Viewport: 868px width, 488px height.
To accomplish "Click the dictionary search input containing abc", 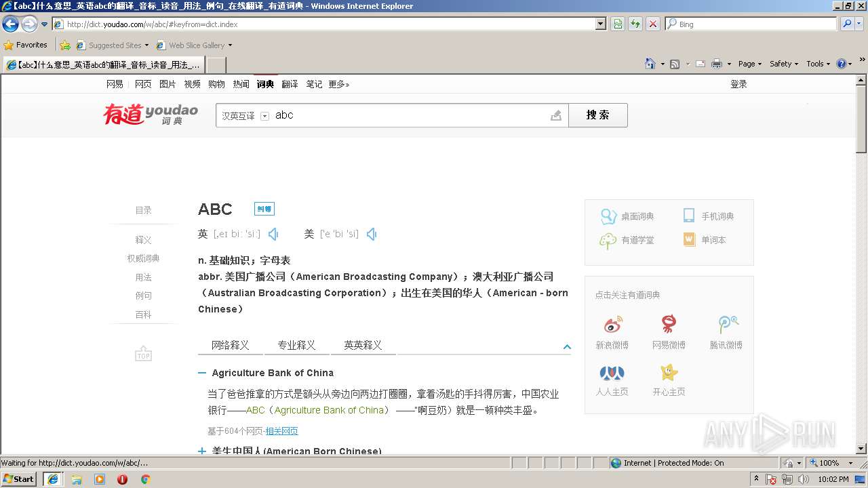I will 410,115.
